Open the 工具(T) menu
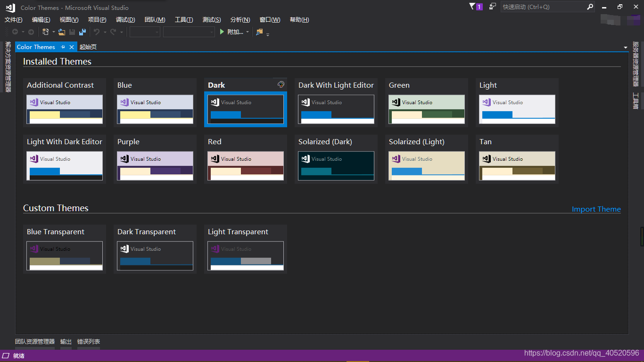Viewport: 644px width, 362px height. [184, 20]
